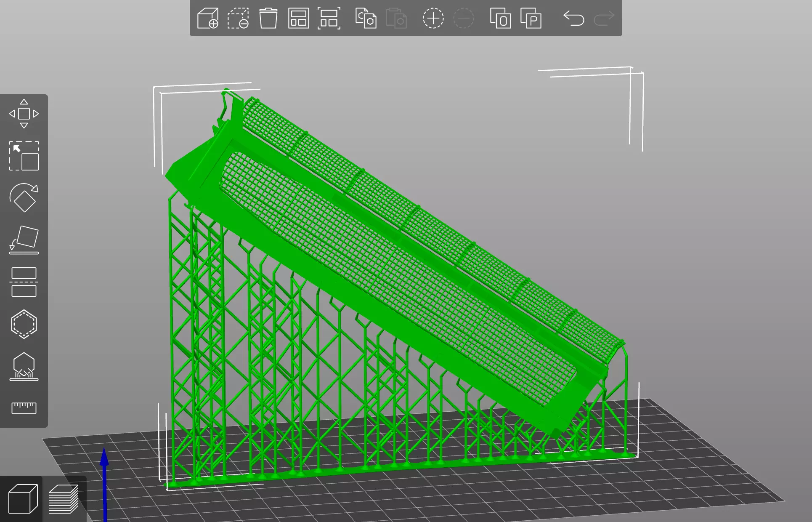Screen dimensions: 812x522
Task: Select the Scale tool
Action: click(24, 156)
